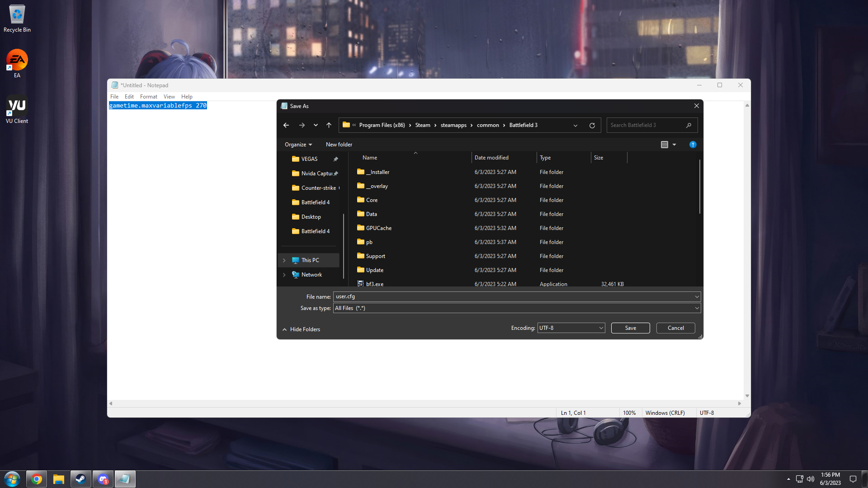Open Chrome from the taskbar
The height and width of the screenshot is (488, 868).
tap(37, 479)
